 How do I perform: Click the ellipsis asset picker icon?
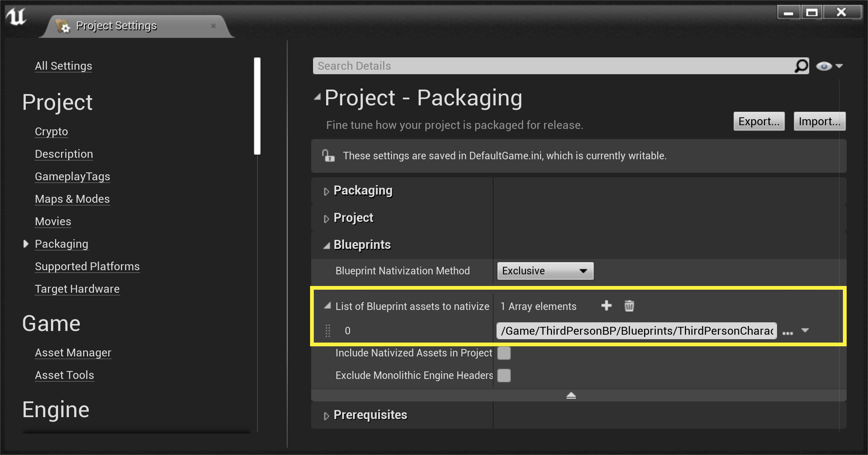[x=787, y=332]
